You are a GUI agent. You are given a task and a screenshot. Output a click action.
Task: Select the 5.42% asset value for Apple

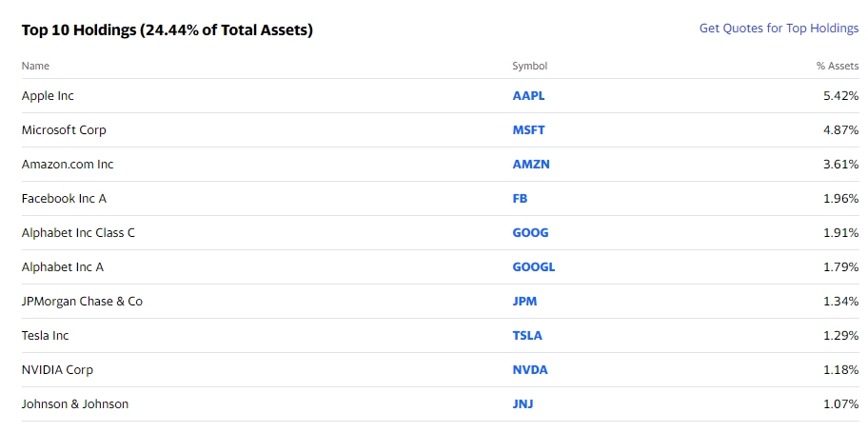click(x=840, y=96)
